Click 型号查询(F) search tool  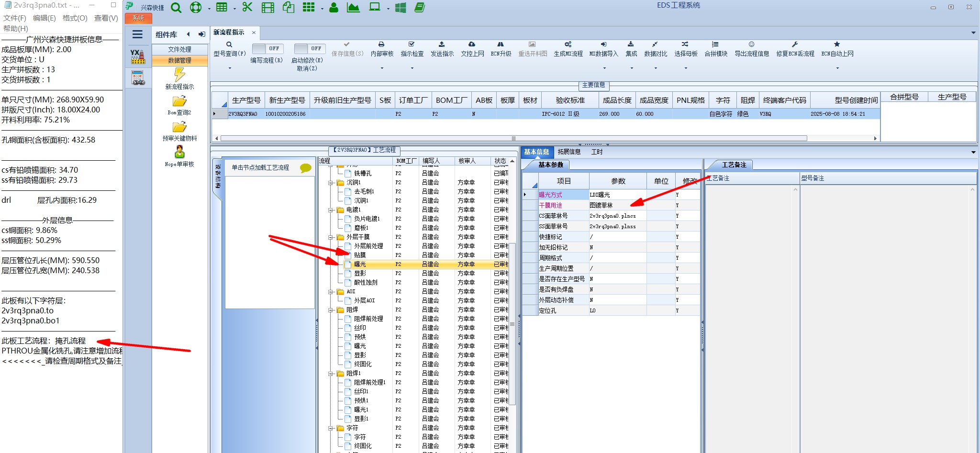(230, 49)
